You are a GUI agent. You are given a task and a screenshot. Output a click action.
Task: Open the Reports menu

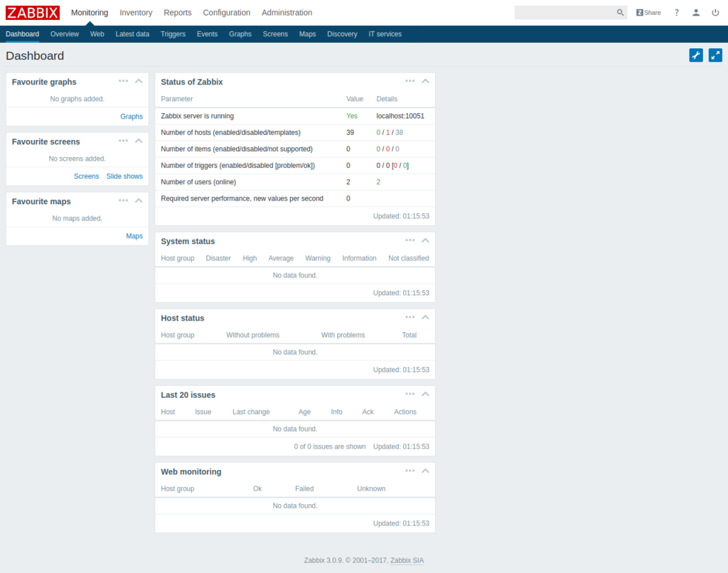click(x=177, y=13)
